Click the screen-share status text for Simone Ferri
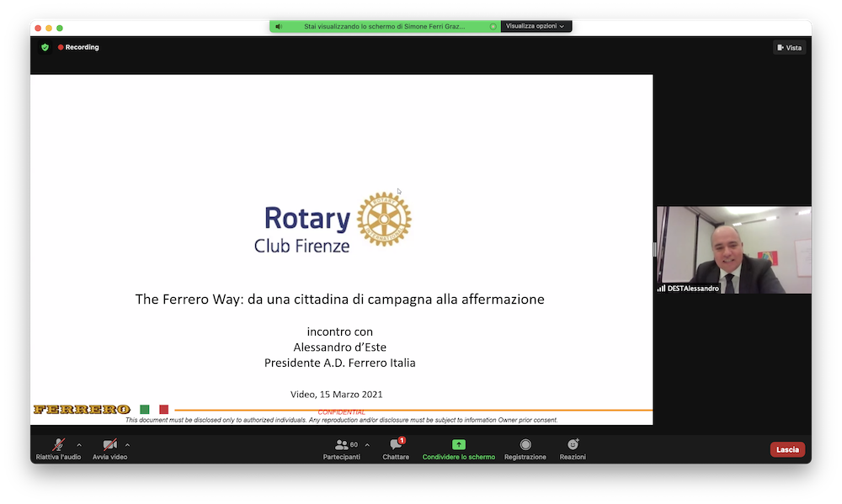This screenshot has height=504, width=842. click(385, 26)
